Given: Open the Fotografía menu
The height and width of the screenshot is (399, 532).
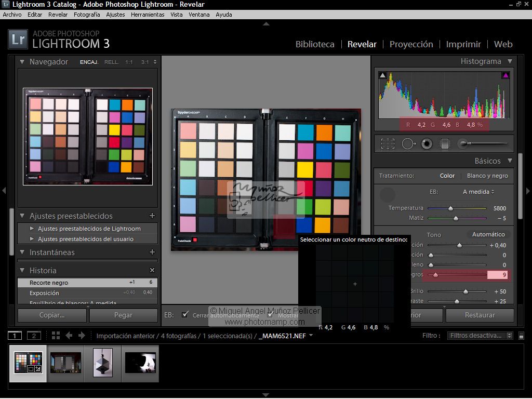Looking at the screenshot, I should (x=87, y=15).
